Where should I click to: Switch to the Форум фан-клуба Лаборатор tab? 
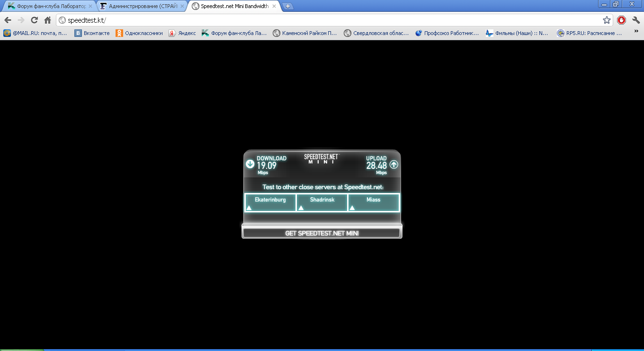coord(48,7)
